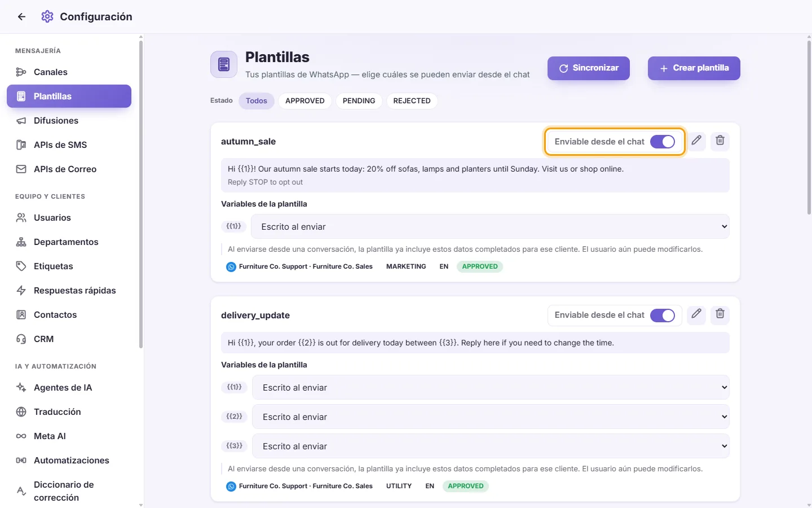Click the Departamentos hierarchy icon
This screenshot has height=508, width=812.
tap(21, 242)
